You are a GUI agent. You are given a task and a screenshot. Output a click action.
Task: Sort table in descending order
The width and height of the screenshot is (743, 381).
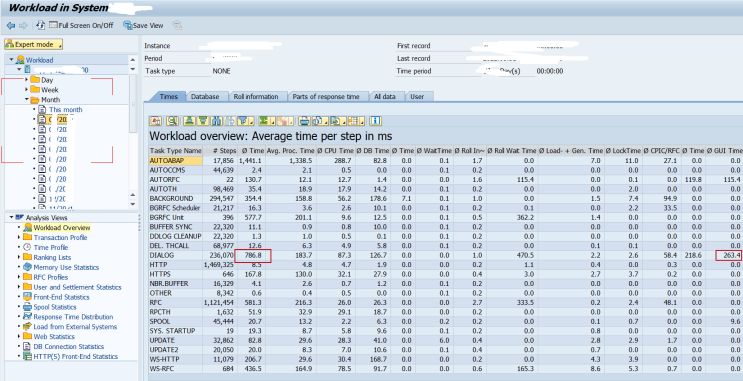tap(203, 121)
